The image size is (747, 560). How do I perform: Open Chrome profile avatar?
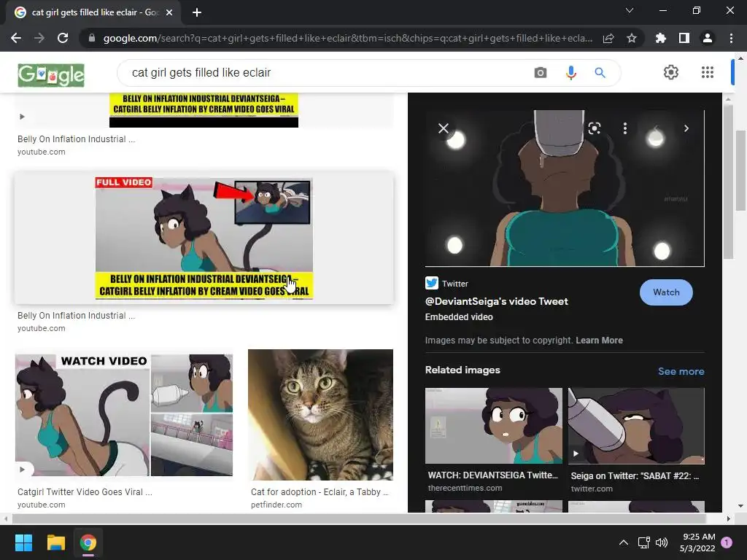(x=708, y=38)
